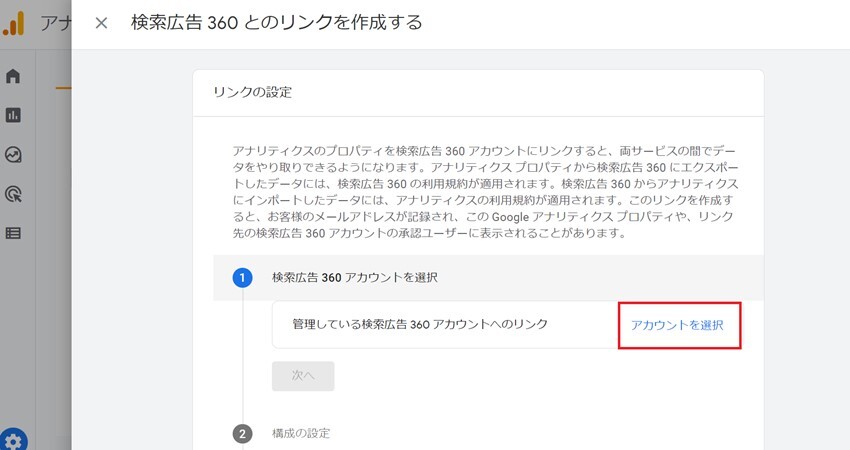The image size is (850, 450).
Task: Close the Search Ads 360 link panel
Action: pos(101,23)
